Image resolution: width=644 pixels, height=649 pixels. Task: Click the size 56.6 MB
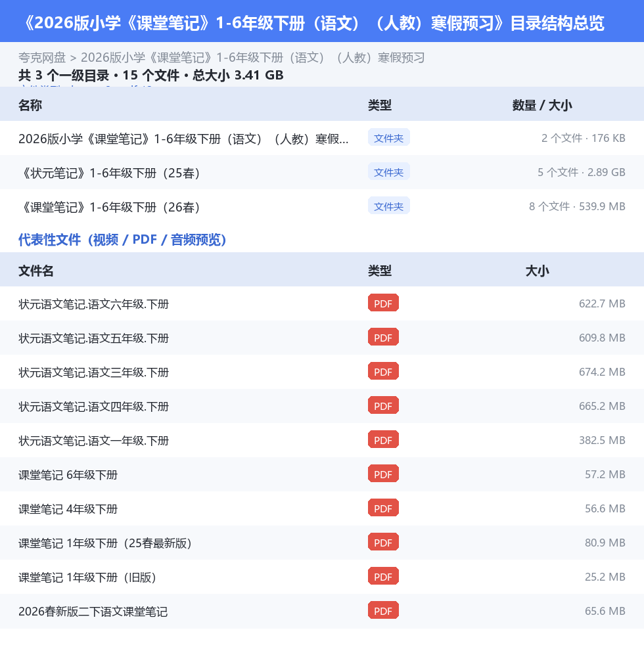coord(605,508)
